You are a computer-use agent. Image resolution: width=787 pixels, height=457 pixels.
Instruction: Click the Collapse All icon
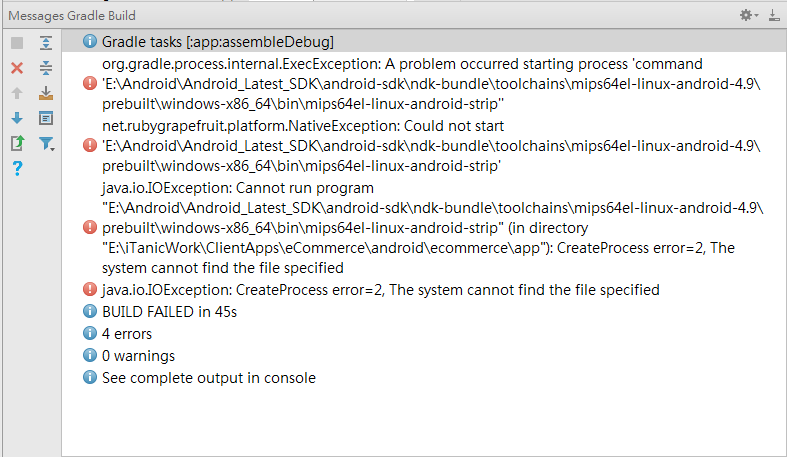pos(46,68)
